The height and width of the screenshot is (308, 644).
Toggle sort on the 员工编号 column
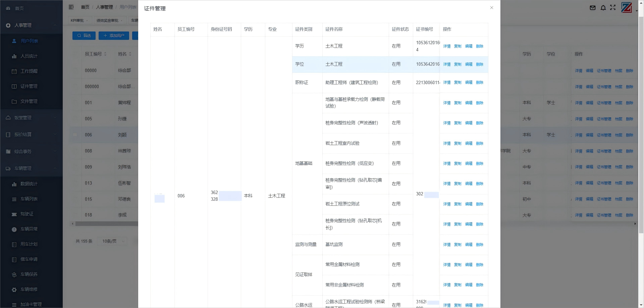(105, 54)
